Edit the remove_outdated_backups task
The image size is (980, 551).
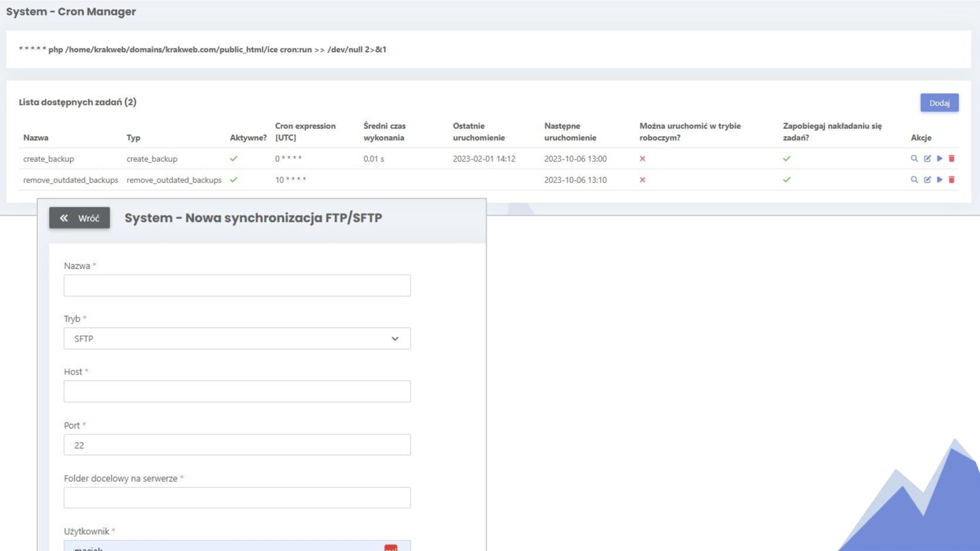[x=927, y=180]
